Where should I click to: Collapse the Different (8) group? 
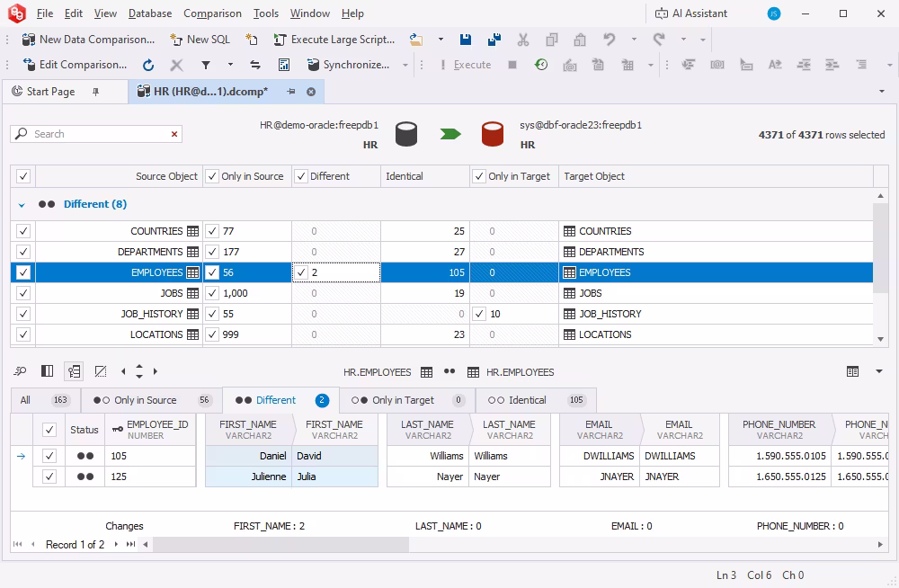22,205
